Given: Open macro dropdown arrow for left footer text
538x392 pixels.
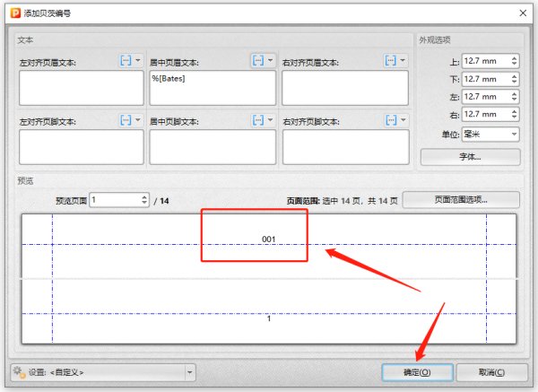Looking at the screenshot, I should [x=138, y=120].
